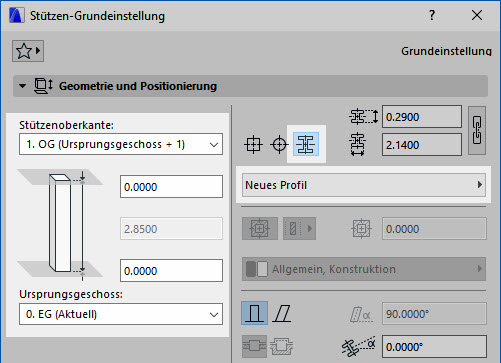The image size is (501, 363).
Task: Click the veneer thickness icon
Action: [x=361, y=229]
